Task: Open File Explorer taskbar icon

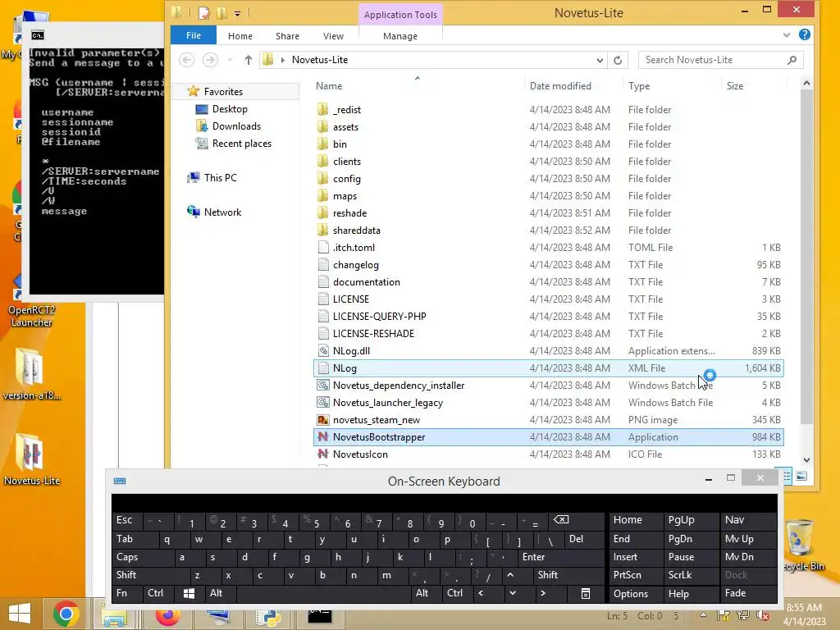Action: 114,616
